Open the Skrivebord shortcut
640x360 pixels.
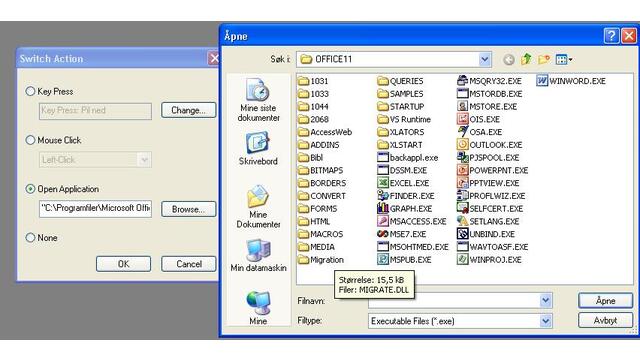tap(258, 148)
